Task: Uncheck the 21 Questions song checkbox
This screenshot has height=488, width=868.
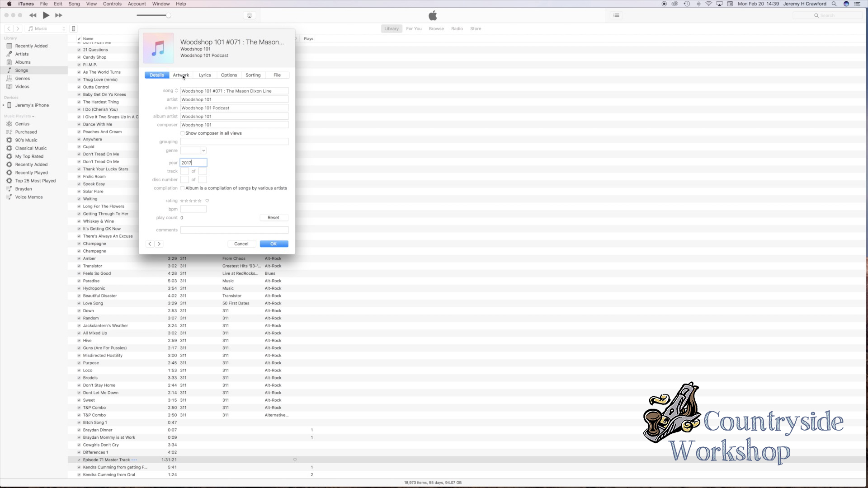Action: [x=79, y=50]
